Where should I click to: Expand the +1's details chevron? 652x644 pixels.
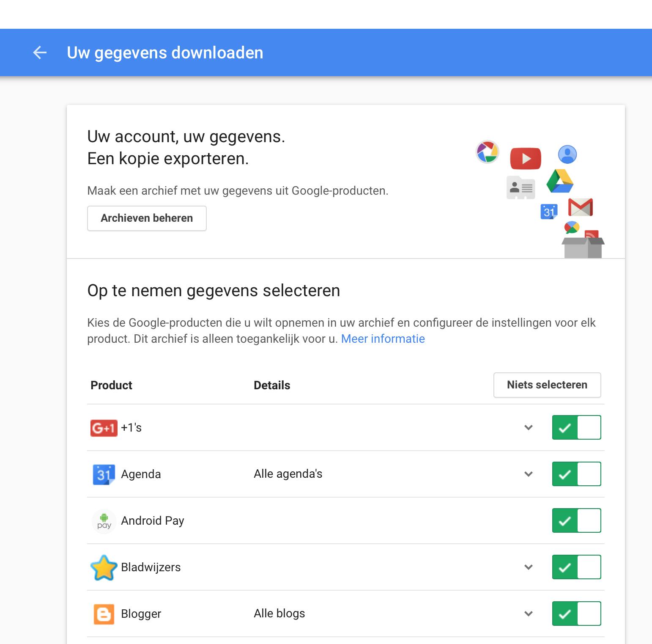point(528,428)
